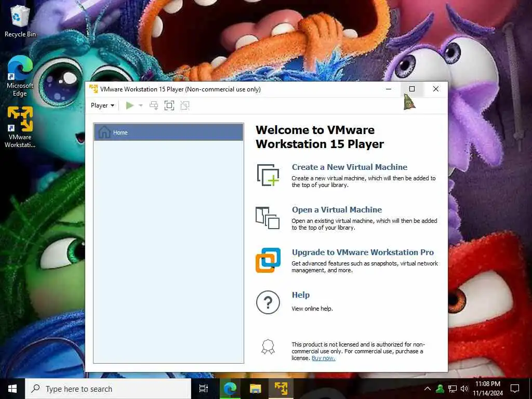Minimize the VMware Player window

pyautogui.click(x=389, y=89)
